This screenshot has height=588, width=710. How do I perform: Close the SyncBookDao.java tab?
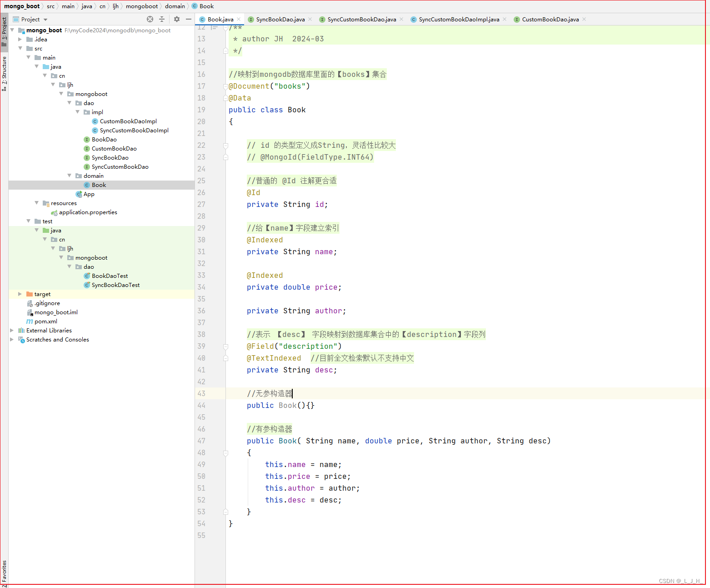[310, 19]
